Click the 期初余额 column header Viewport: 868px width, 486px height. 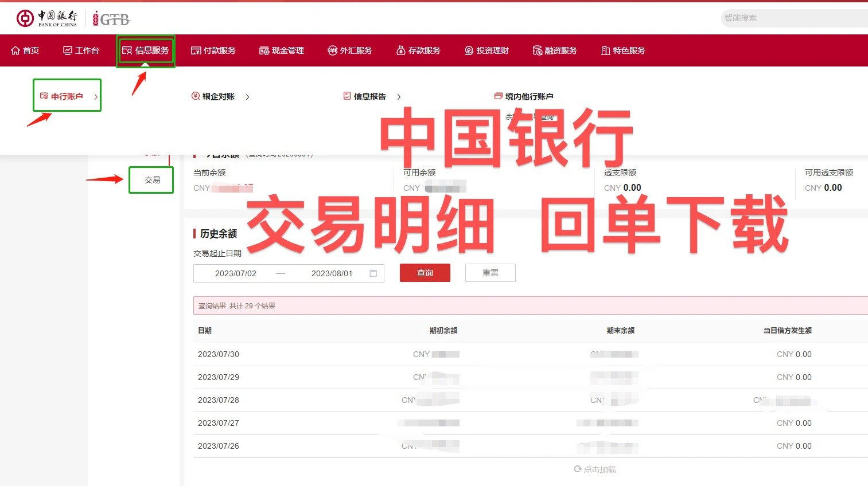(x=443, y=331)
